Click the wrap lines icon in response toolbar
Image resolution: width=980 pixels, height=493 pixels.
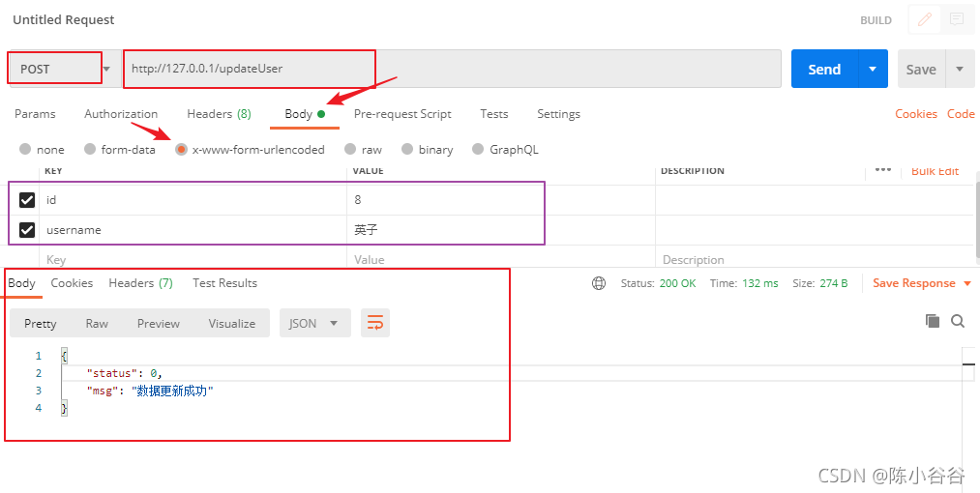pyautogui.click(x=375, y=323)
